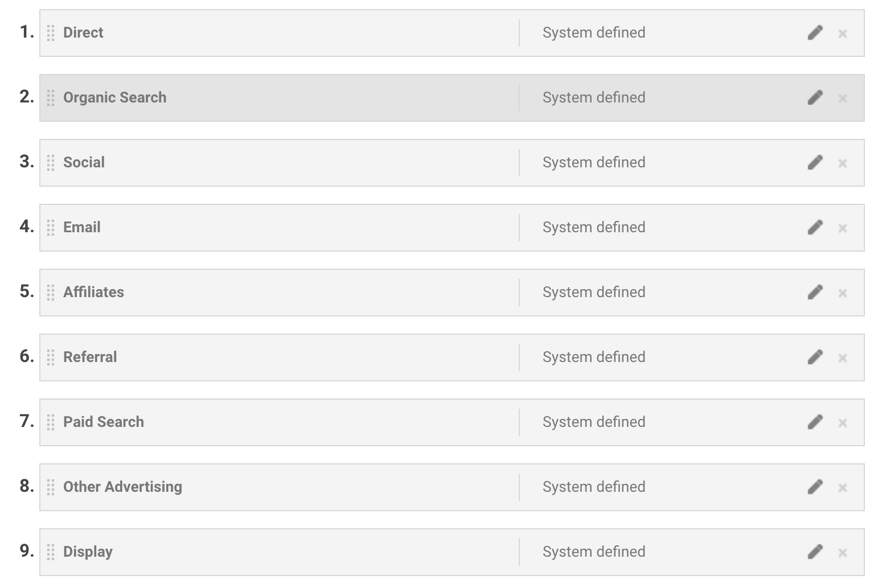Click the drag handle of Organic Search
This screenshot has height=588, width=878.
[51, 98]
